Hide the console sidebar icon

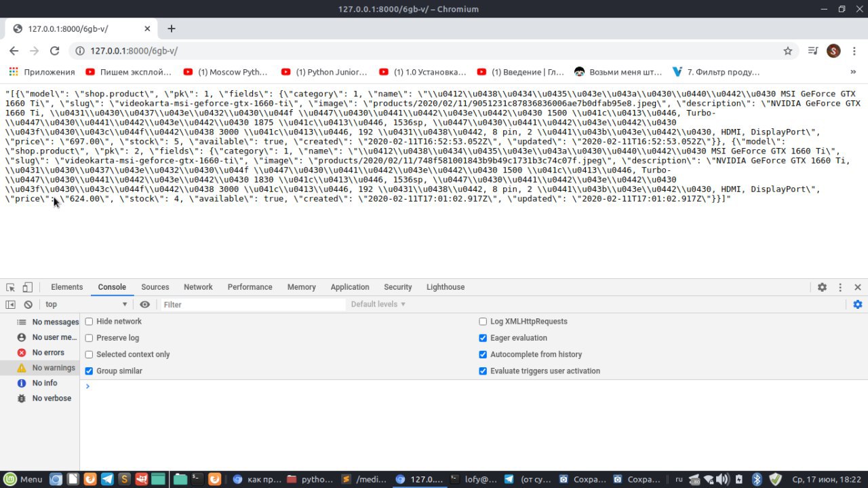pos(10,305)
